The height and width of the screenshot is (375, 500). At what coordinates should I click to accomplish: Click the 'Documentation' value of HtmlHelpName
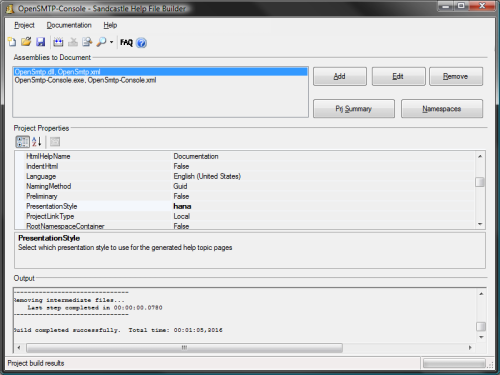point(196,156)
